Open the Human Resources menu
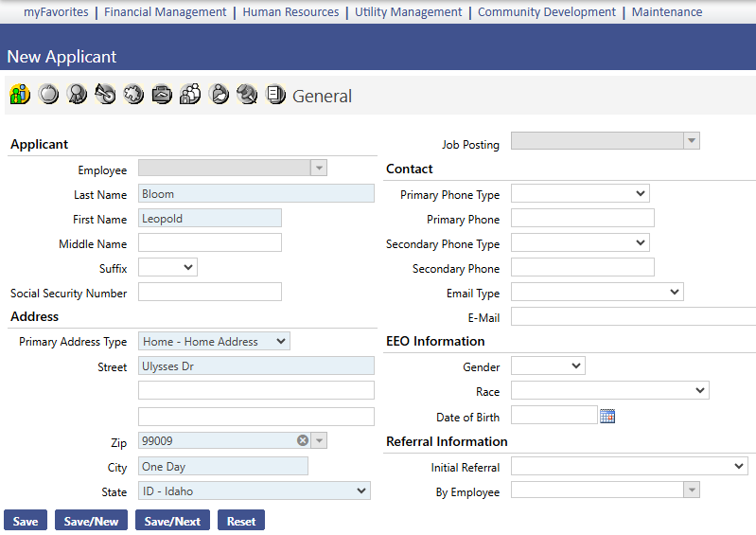 [x=290, y=12]
